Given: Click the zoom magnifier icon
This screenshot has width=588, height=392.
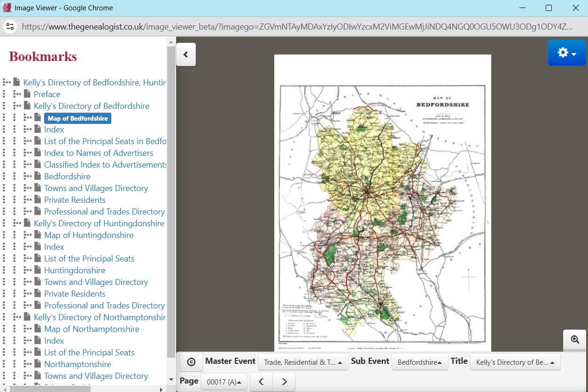Looking at the screenshot, I should pyautogui.click(x=575, y=339).
